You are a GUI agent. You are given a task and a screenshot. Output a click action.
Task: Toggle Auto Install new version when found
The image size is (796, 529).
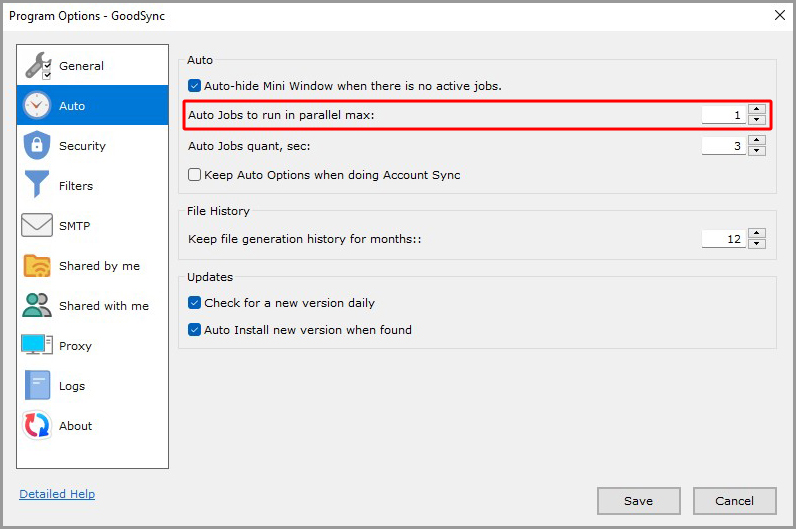point(195,330)
